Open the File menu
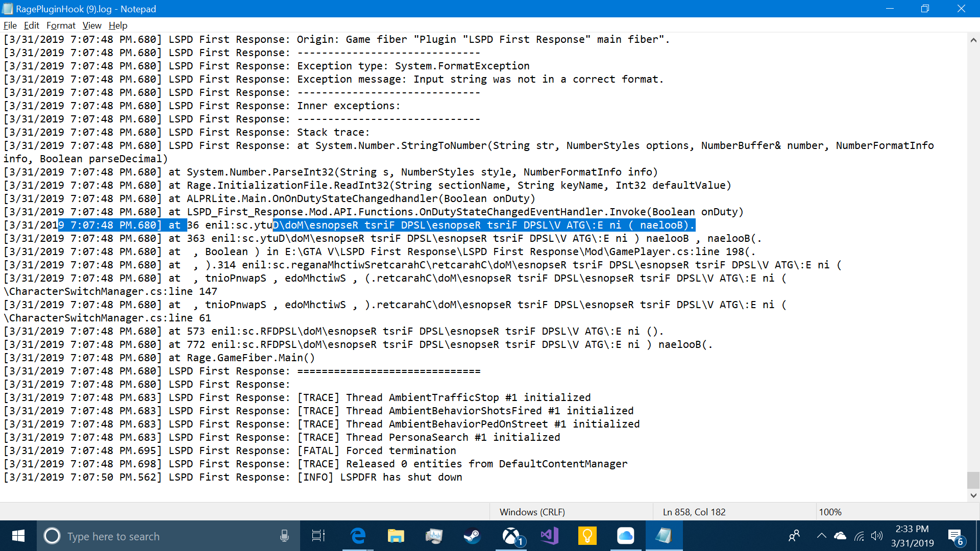The image size is (980, 551). (x=10, y=26)
